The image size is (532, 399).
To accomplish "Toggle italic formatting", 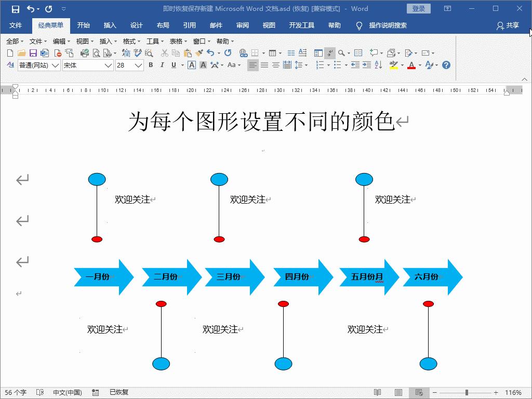I will [162, 65].
